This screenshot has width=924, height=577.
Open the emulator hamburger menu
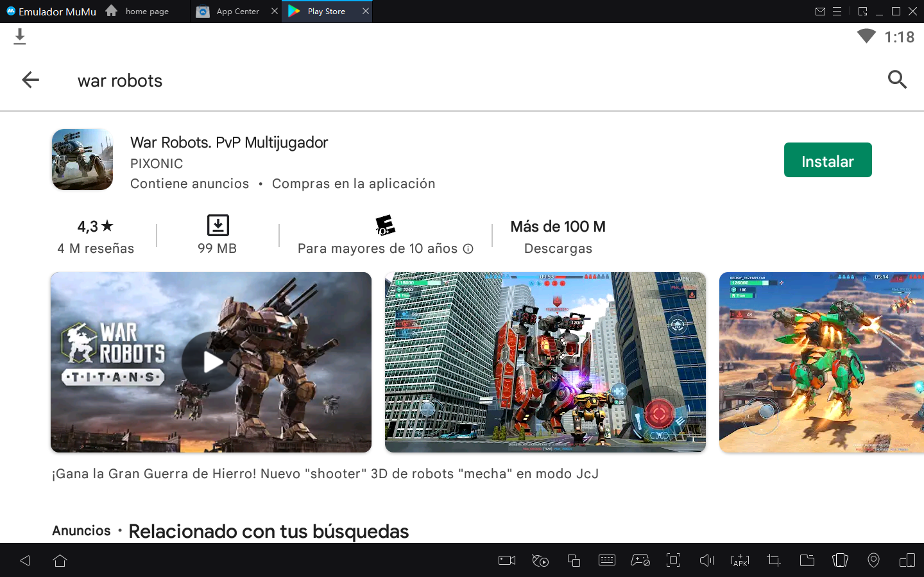click(x=837, y=12)
